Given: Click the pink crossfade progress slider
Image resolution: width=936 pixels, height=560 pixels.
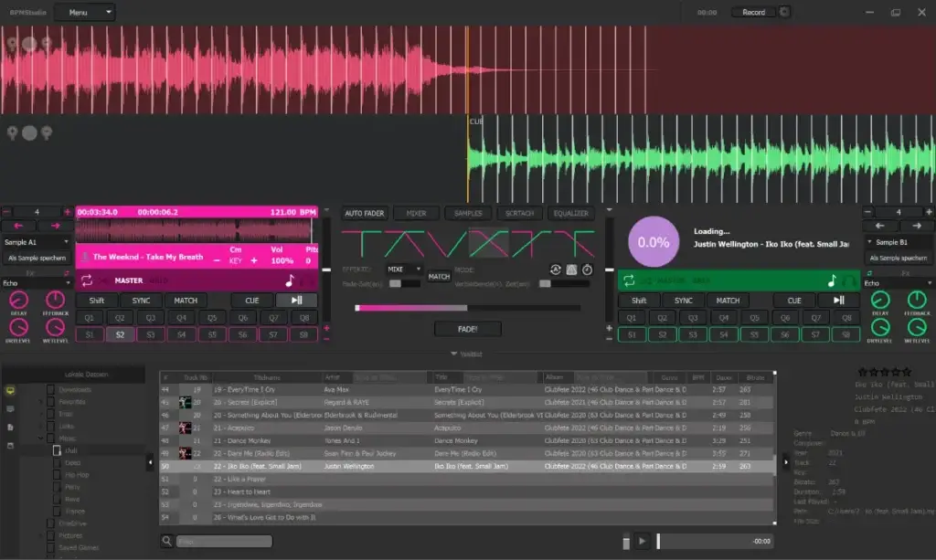Looking at the screenshot, I should (467, 308).
